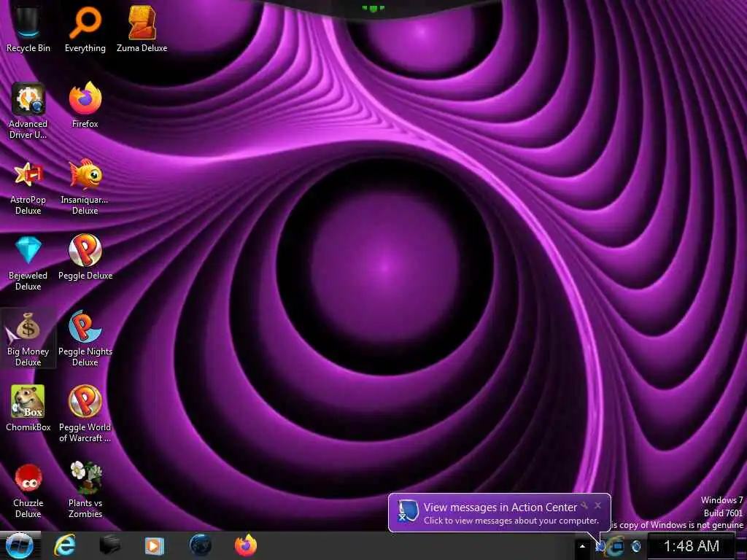747x560 pixels.
Task: Select the Everything search desktop icon
Action: pyautogui.click(x=85, y=28)
